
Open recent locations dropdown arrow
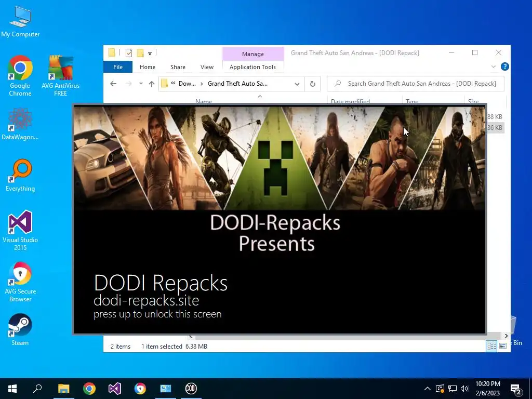tap(141, 84)
